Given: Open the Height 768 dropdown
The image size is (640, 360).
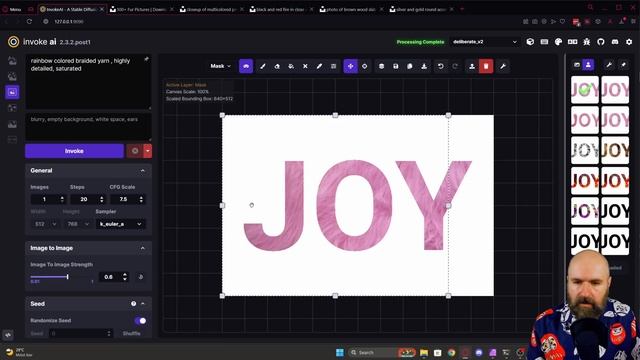Looking at the screenshot, I should click(78, 224).
